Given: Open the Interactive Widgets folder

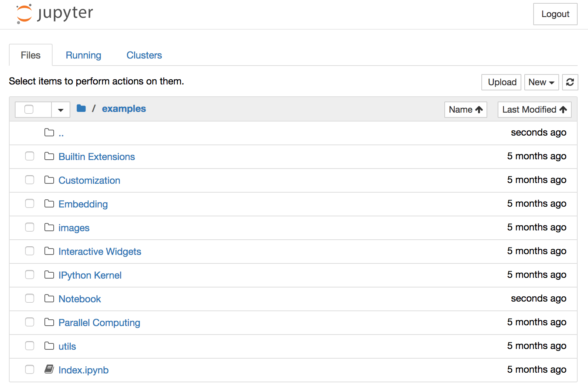Looking at the screenshot, I should [x=100, y=252].
